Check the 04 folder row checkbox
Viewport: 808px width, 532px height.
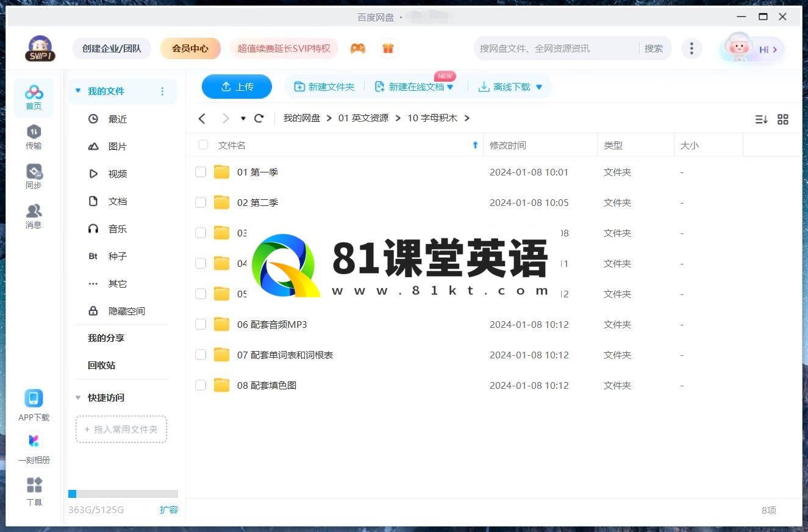(201, 263)
